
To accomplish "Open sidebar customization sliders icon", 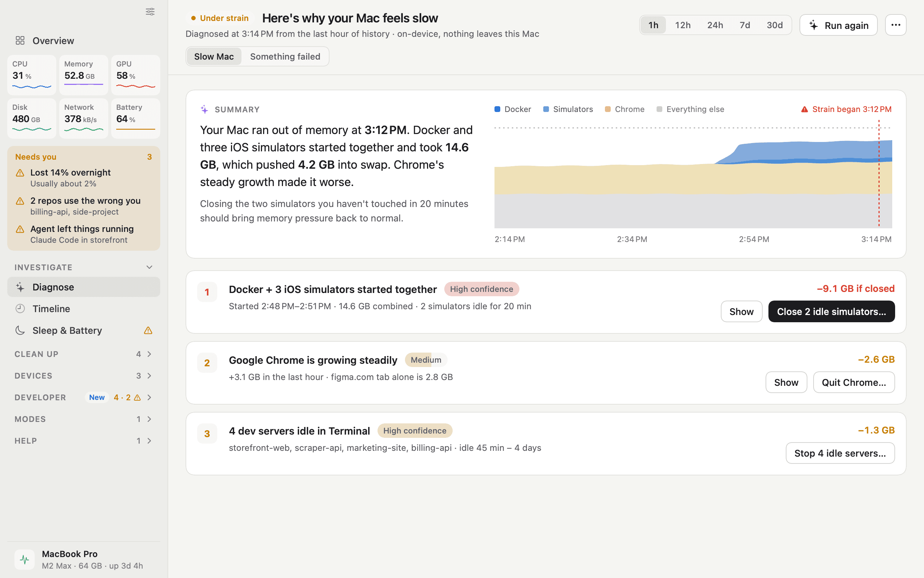I will point(150,12).
